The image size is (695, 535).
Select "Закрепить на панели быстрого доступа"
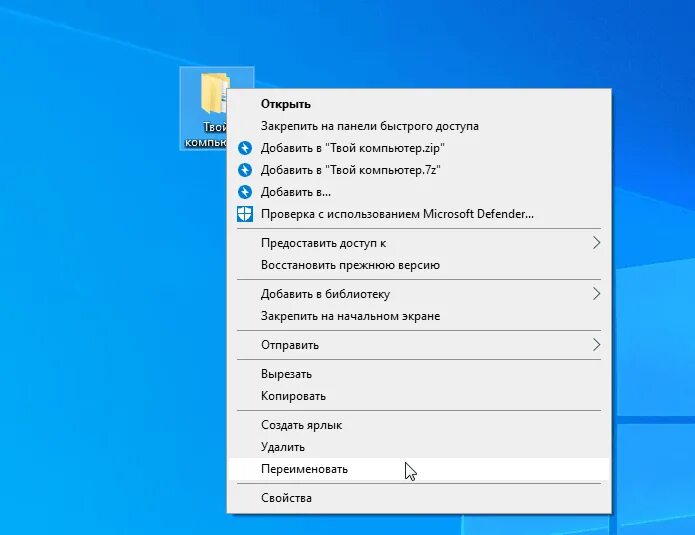coord(419,126)
